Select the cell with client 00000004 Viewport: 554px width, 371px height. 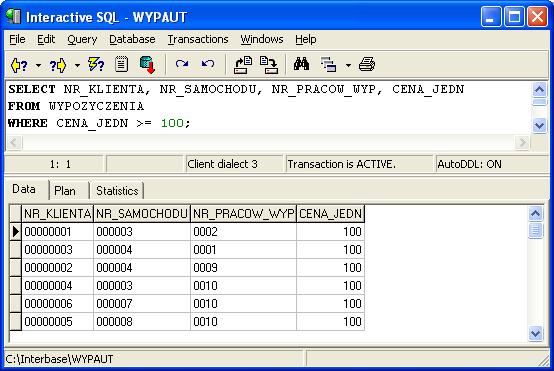click(x=58, y=286)
